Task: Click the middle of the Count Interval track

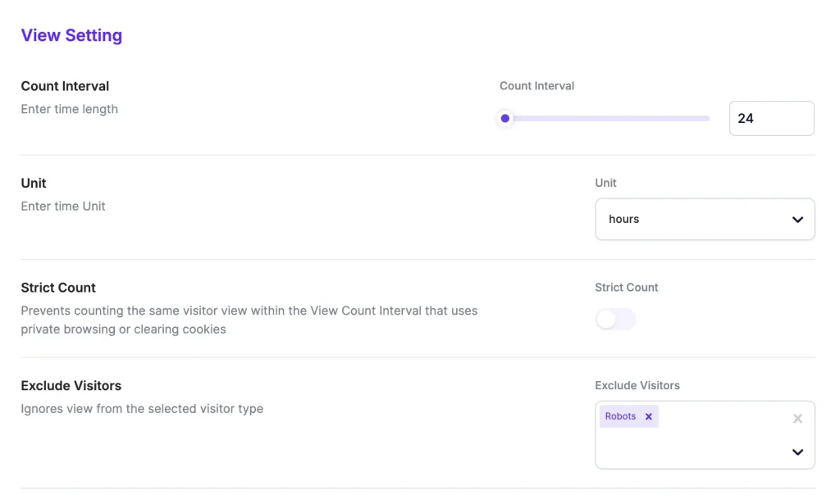Action: [607, 119]
